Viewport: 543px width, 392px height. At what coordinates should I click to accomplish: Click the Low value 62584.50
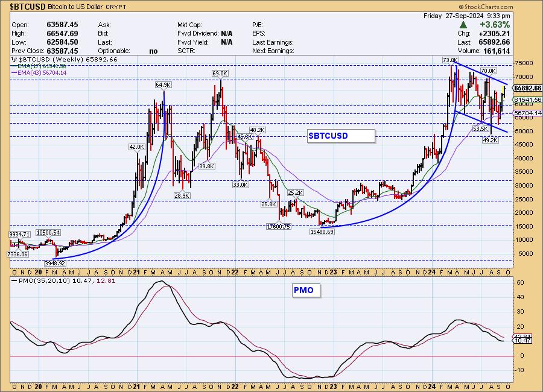(x=62, y=42)
